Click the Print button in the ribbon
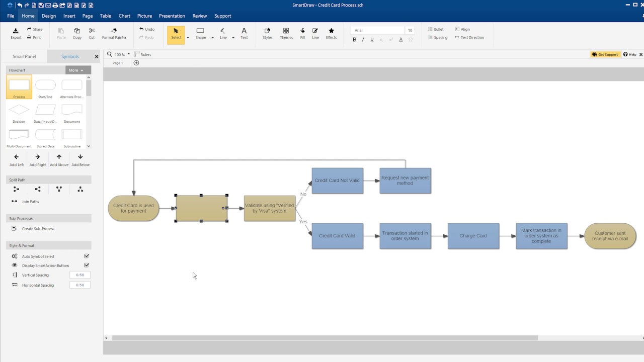 [x=34, y=37]
